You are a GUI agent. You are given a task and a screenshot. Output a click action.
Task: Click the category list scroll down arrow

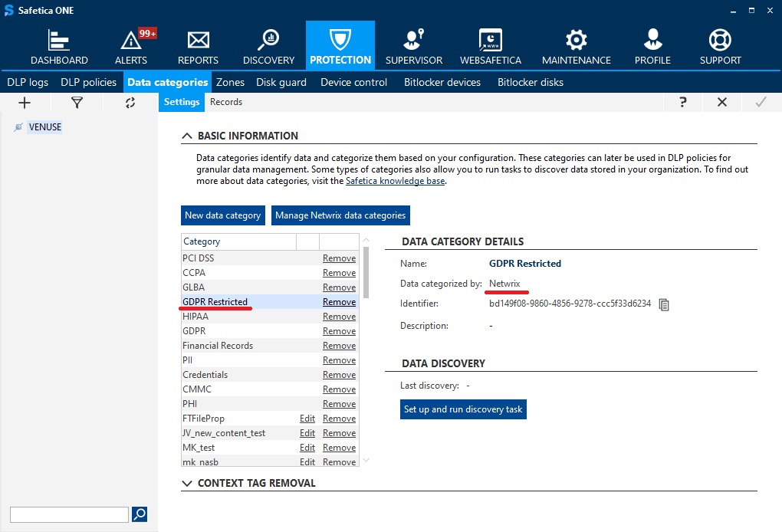click(x=366, y=460)
